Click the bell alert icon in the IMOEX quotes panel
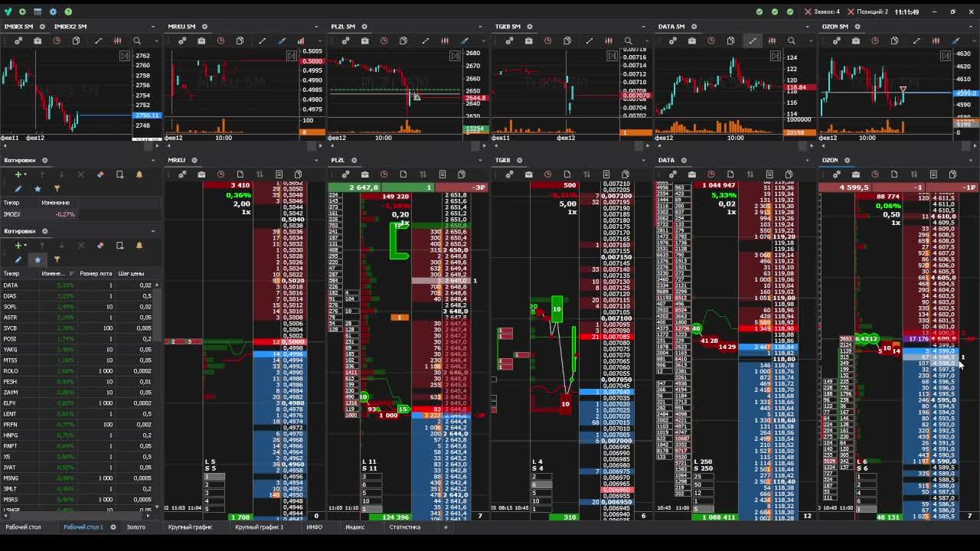 (x=139, y=174)
